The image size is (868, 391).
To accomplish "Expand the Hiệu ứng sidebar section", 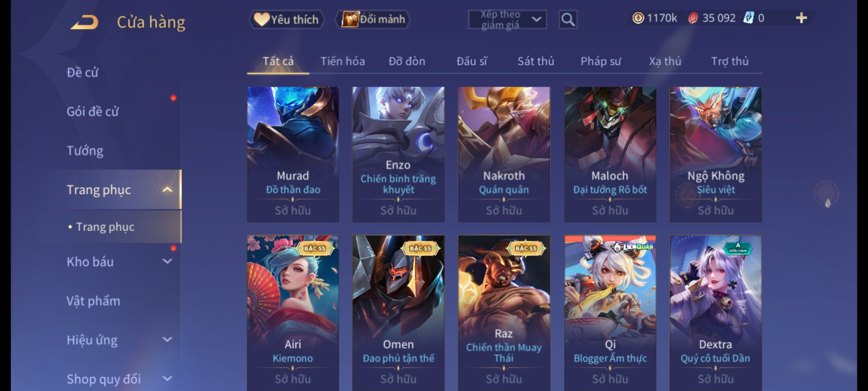I will pyautogui.click(x=167, y=340).
